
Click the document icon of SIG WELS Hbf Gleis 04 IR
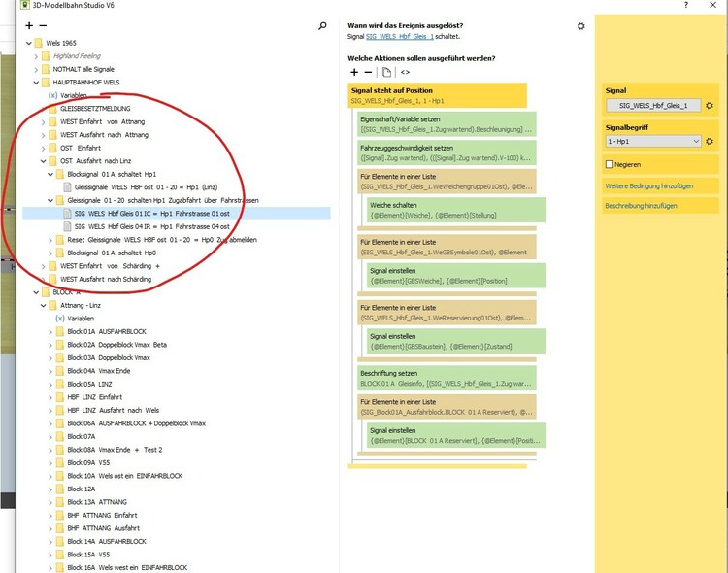[x=67, y=227]
